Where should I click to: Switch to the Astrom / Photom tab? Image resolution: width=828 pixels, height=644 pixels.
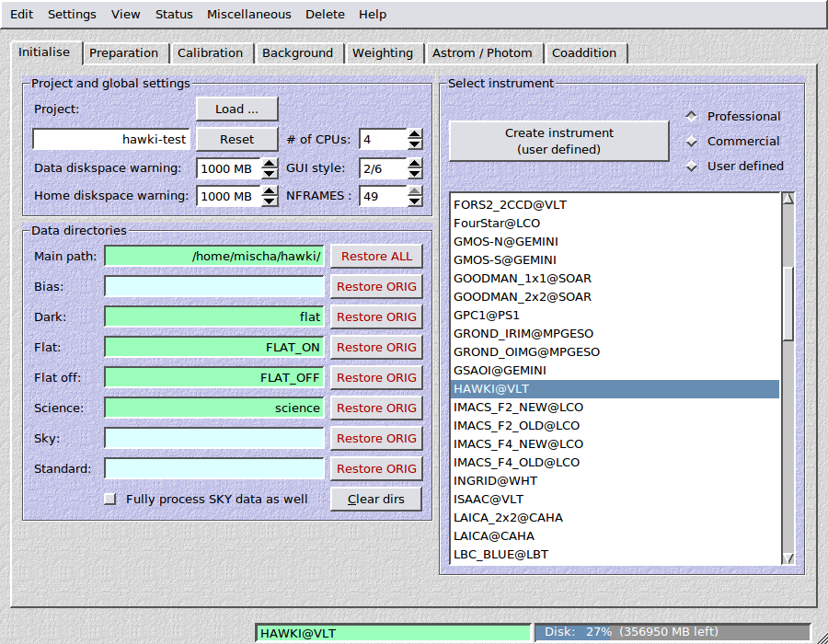tap(482, 52)
